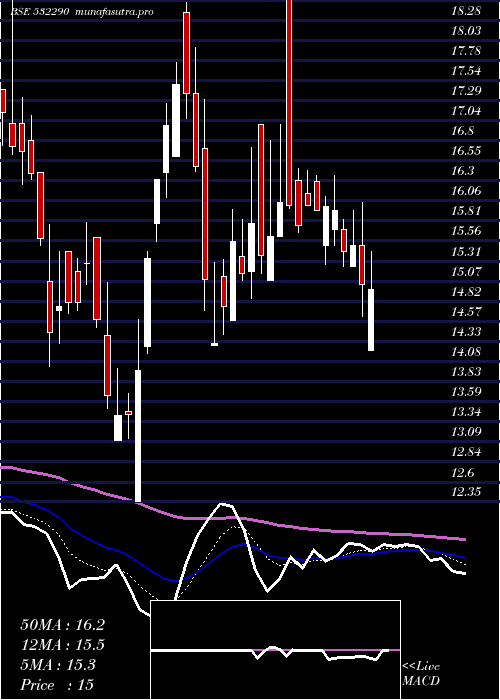Pick the 14.57 price axis value
This screenshot has height=700, width=500.
tap(466, 311)
